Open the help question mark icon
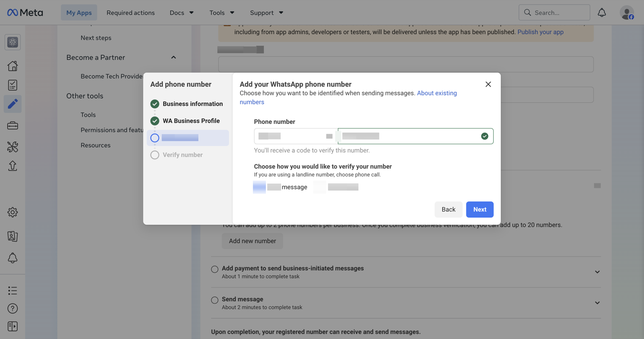 click(12, 309)
